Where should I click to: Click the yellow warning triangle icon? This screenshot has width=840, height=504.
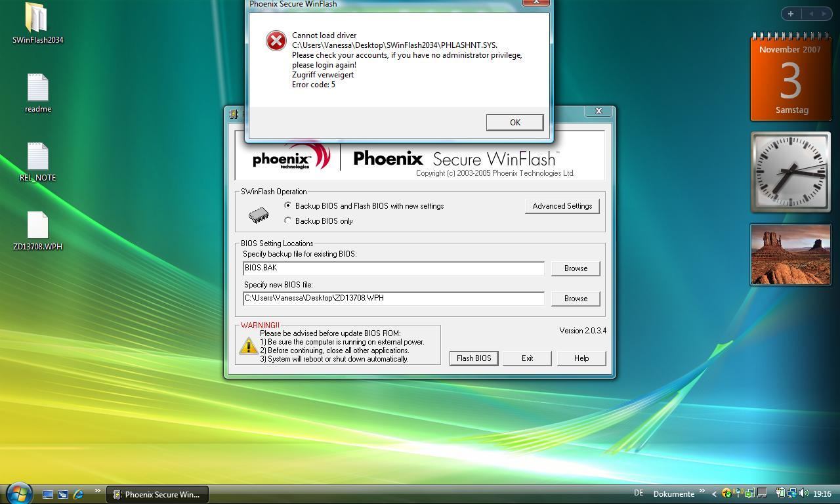tap(248, 345)
